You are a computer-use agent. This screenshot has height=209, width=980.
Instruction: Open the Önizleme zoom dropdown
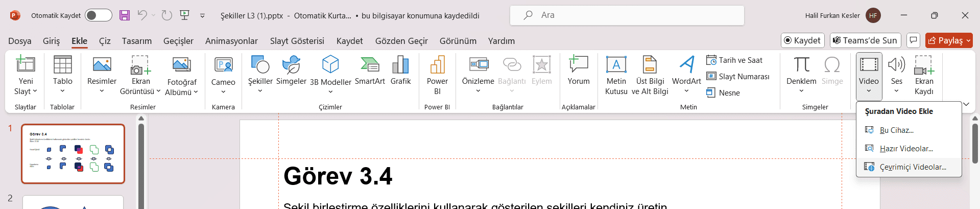point(478,75)
